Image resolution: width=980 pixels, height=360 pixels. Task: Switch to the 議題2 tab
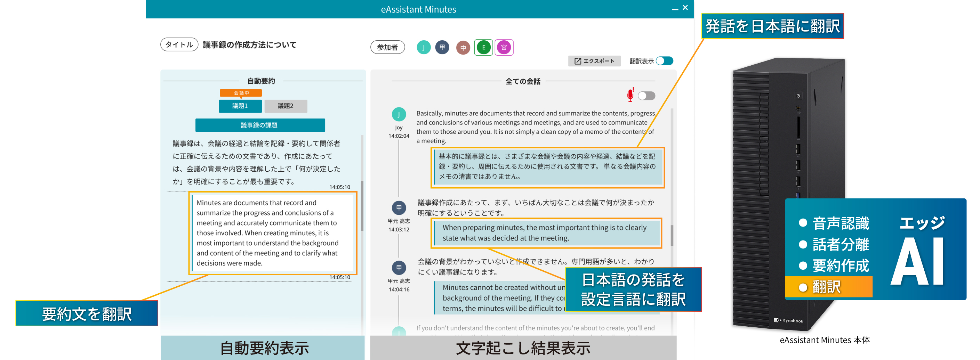[285, 106]
